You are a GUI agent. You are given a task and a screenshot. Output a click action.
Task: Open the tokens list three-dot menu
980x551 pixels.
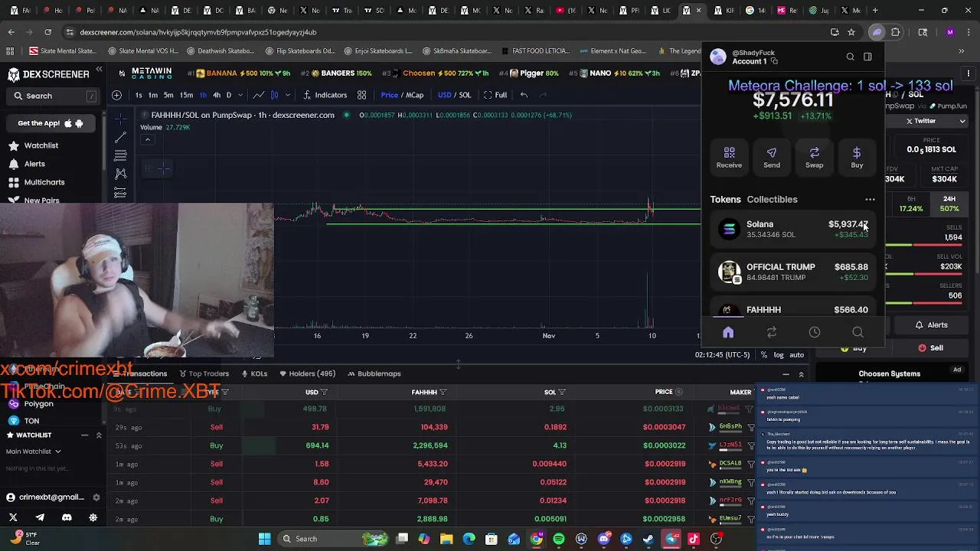coord(870,200)
